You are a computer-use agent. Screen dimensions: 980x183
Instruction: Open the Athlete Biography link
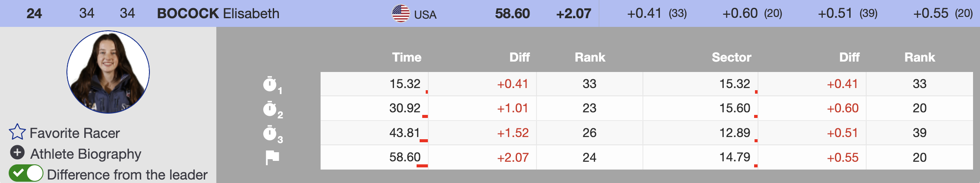[x=86, y=154]
